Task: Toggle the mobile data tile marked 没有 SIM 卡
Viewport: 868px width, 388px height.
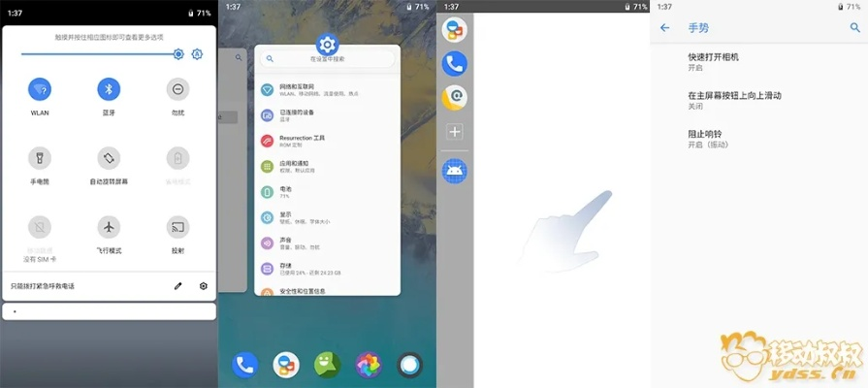Action: coord(40,227)
